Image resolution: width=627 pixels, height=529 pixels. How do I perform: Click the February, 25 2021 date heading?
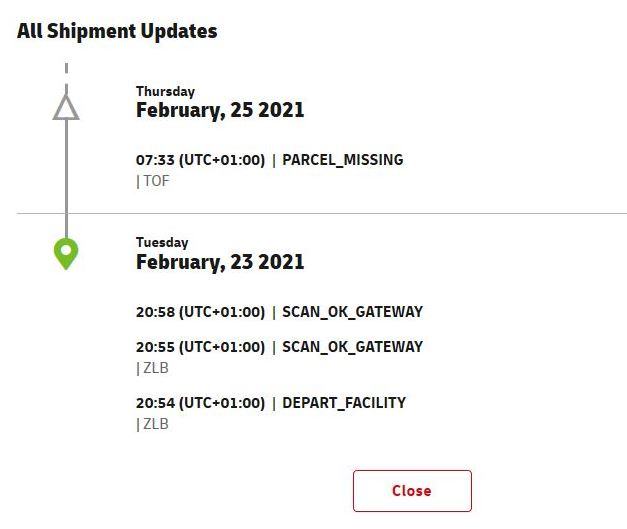[220, 110]
